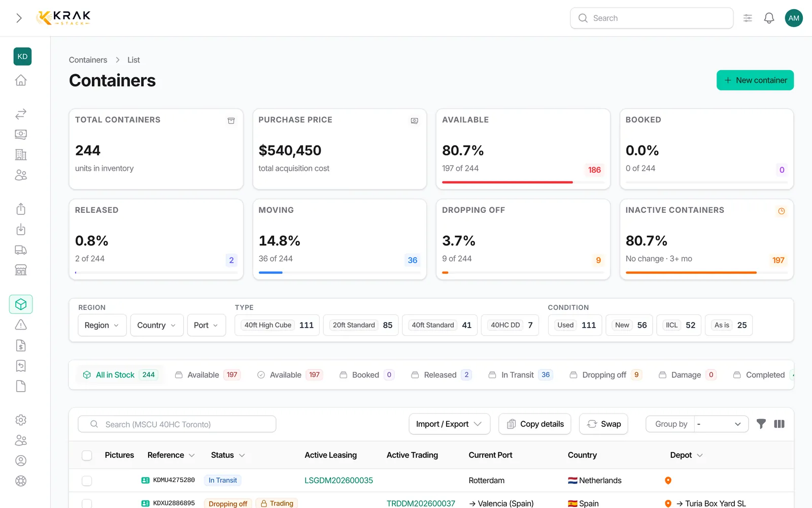
Task: Switch to the Dropping off tab
Action: coord(606,375)
